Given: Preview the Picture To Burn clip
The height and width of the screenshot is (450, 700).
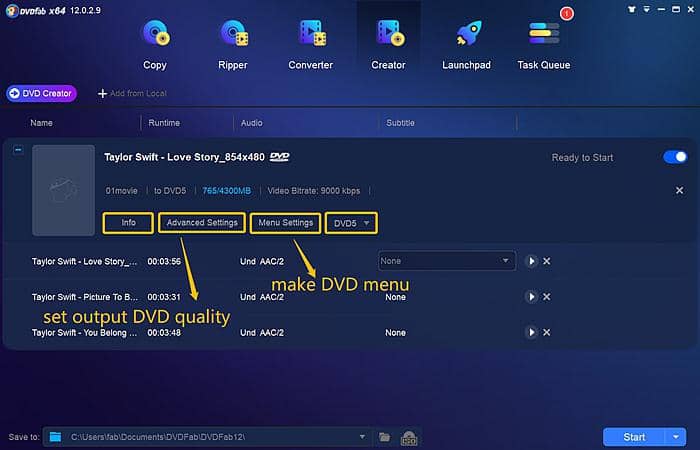Looking at the screenshot, I should (531, 297).
